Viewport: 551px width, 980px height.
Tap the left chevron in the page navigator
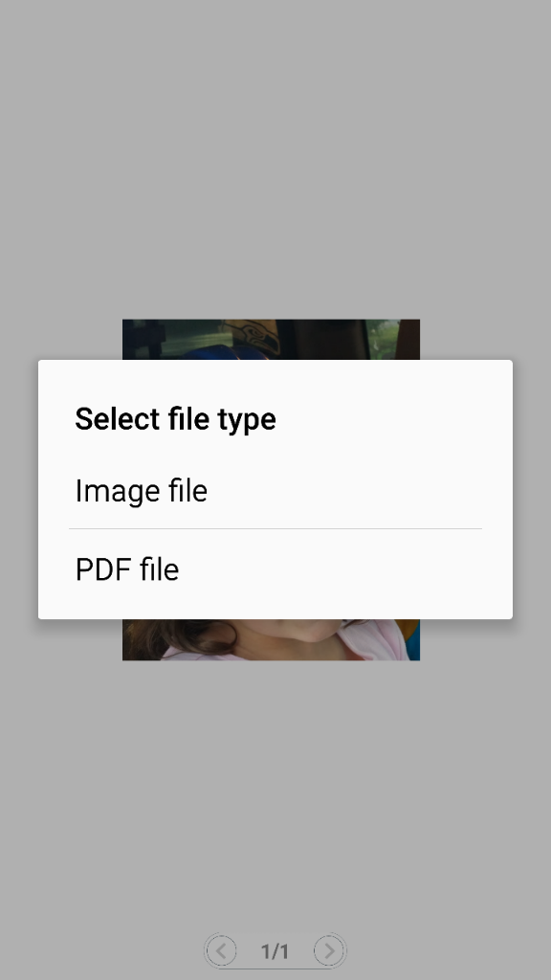[x=221, y=950]
